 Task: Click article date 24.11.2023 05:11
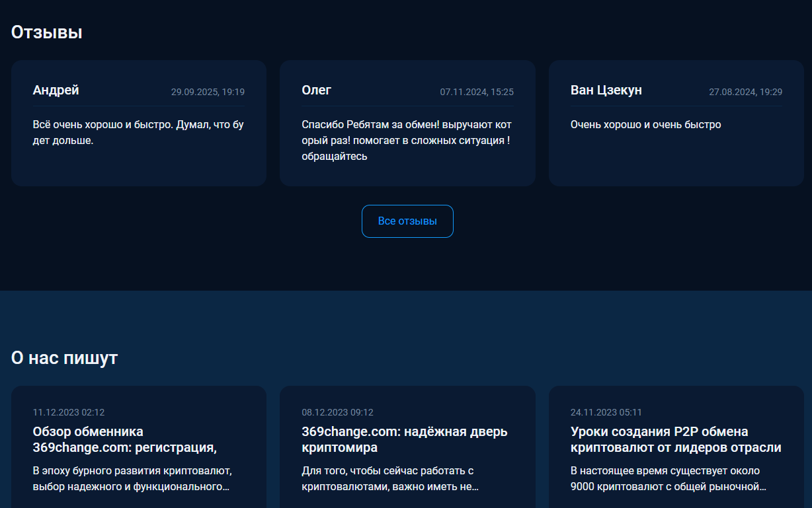606,412
